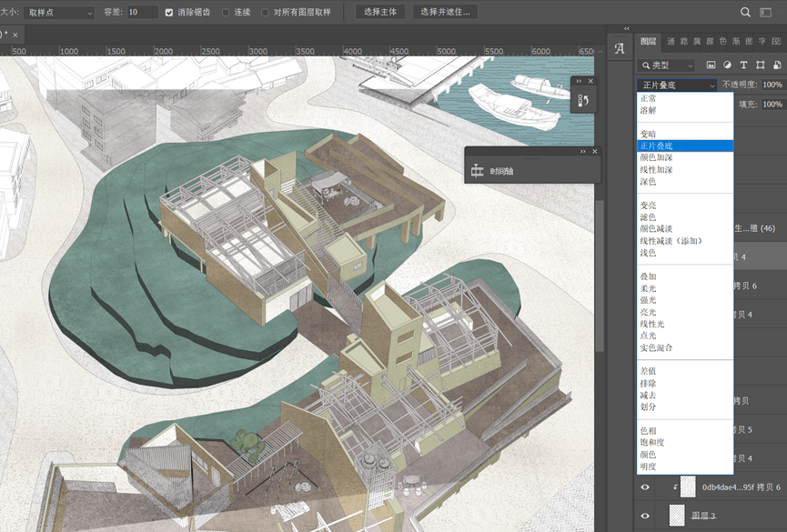787x532 pixels.
Task: Enable 对所有图层取样 checkbox
Action: [x=265, y=13]
